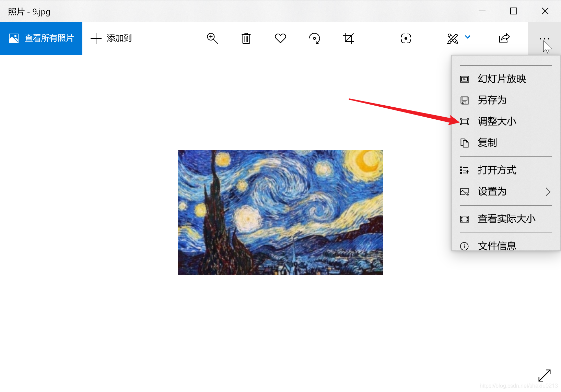This screenshot has height=392, width=561.
Task: Choose 另存为 to save a copy
Action: [x=506, y=100]
